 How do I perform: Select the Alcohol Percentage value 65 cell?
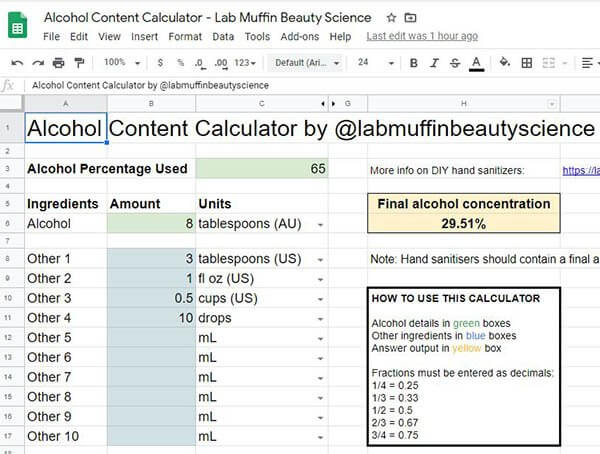point(262,168)
